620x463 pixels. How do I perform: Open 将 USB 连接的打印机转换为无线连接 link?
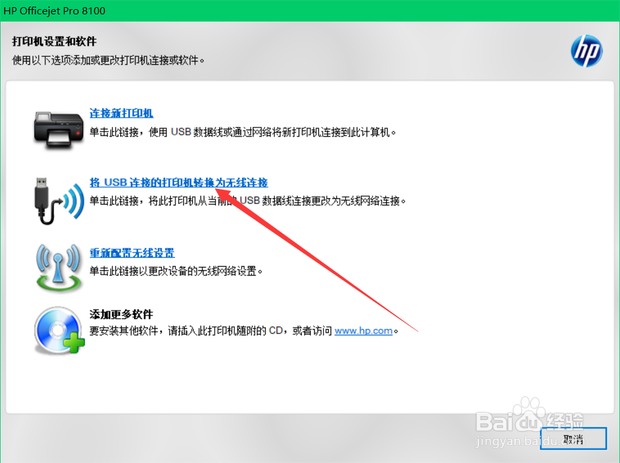pos(179,182)
